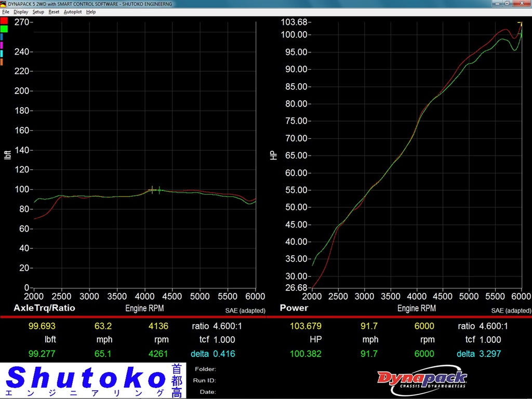Click the yellow 103.679 HP value
Viewport: 532px width, 399px height.
(305, 326)
